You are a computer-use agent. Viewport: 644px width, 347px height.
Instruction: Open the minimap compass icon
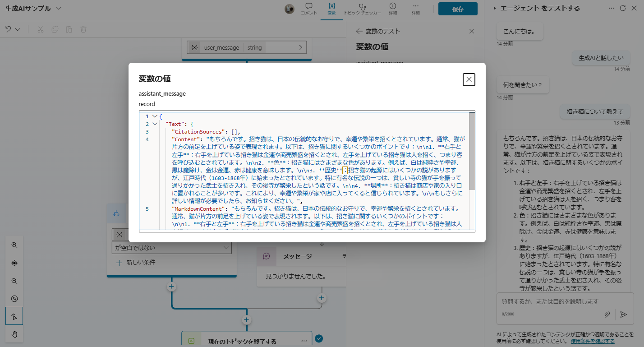point(14,298)
